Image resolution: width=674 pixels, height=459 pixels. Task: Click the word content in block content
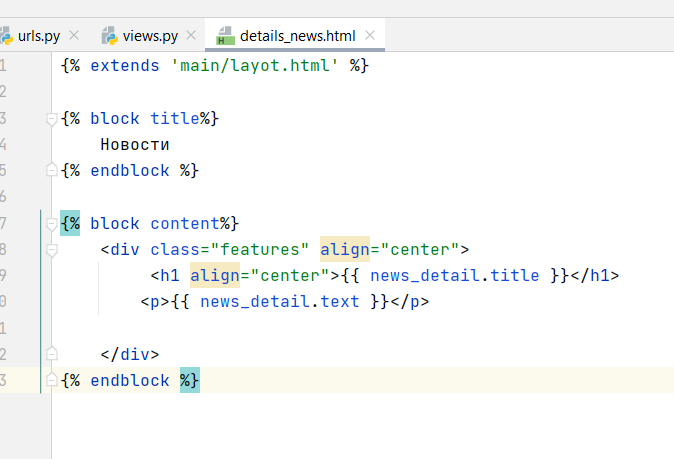click(x=185, y=224)
